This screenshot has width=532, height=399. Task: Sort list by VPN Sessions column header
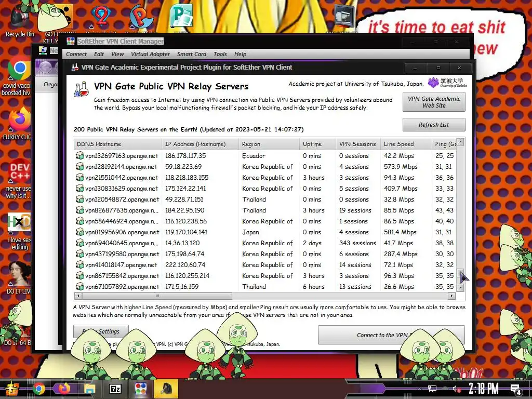pos(358,144)
